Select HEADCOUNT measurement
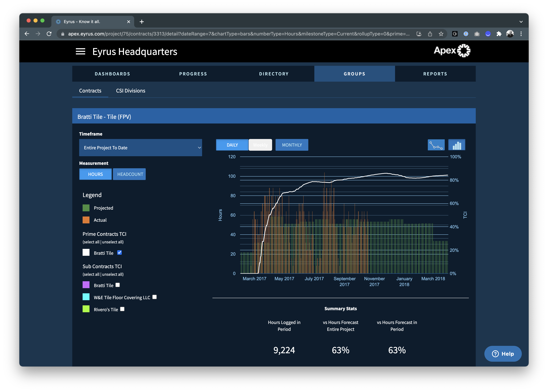The width and height of the screenshot is (548, 392). [129, 174]
